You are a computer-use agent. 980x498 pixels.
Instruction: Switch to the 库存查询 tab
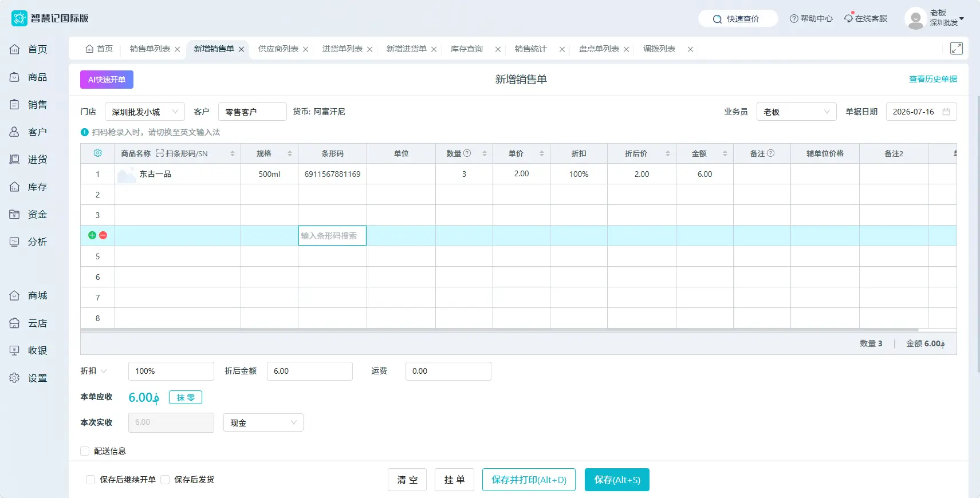467,49
